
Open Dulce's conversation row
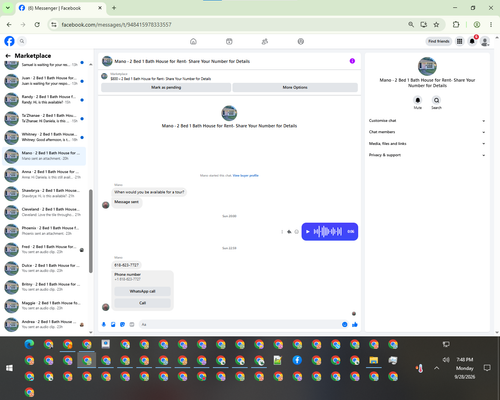pos(44,268)
